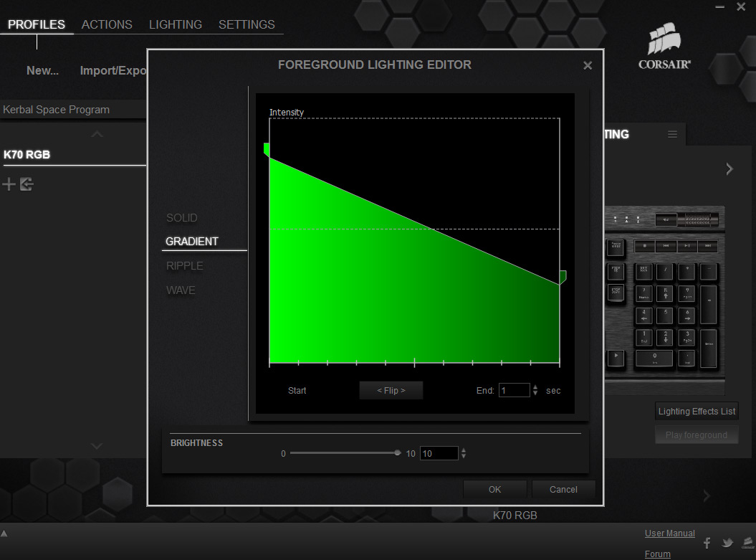Click the green start intensity marker
Viewport: 756px width, 560px height.
tap(267, 149)
